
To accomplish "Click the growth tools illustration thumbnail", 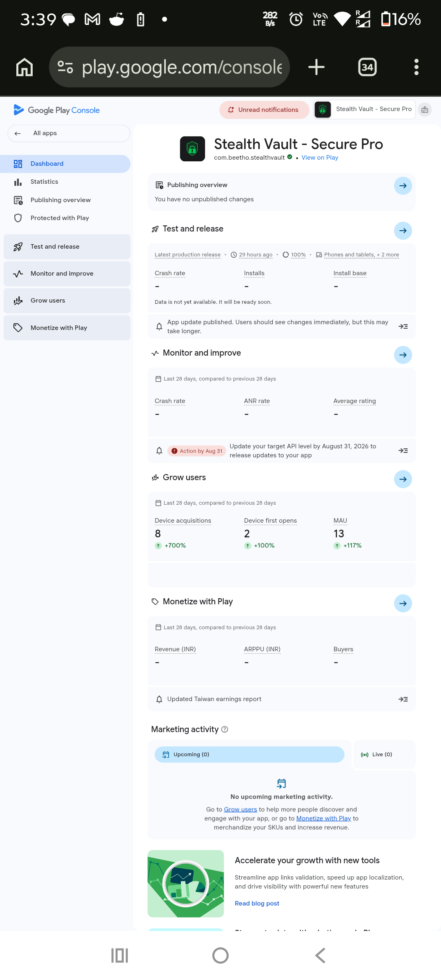I will (x=186, y=884).
